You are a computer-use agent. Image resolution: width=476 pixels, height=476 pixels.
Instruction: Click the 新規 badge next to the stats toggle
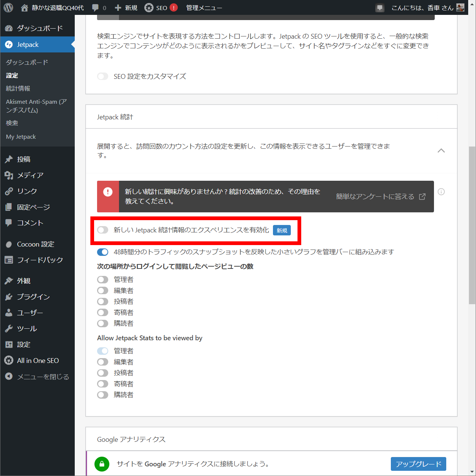tap(282, 231)
